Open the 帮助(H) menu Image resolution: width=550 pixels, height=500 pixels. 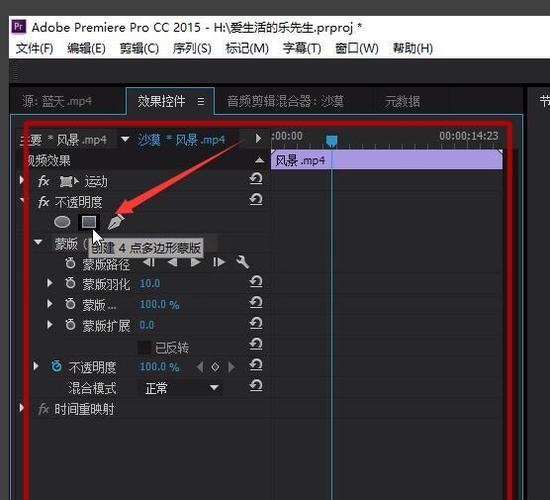(x=413, y=48)
